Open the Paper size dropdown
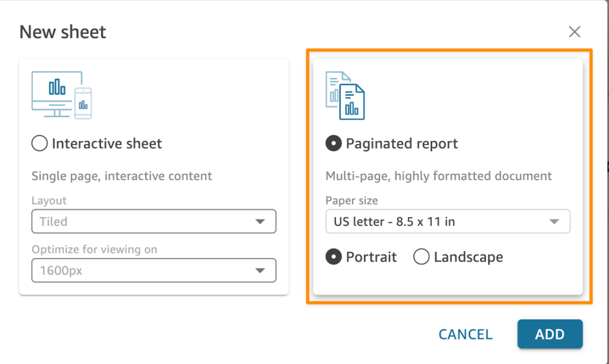609x364 pixels. pos(448,221)
